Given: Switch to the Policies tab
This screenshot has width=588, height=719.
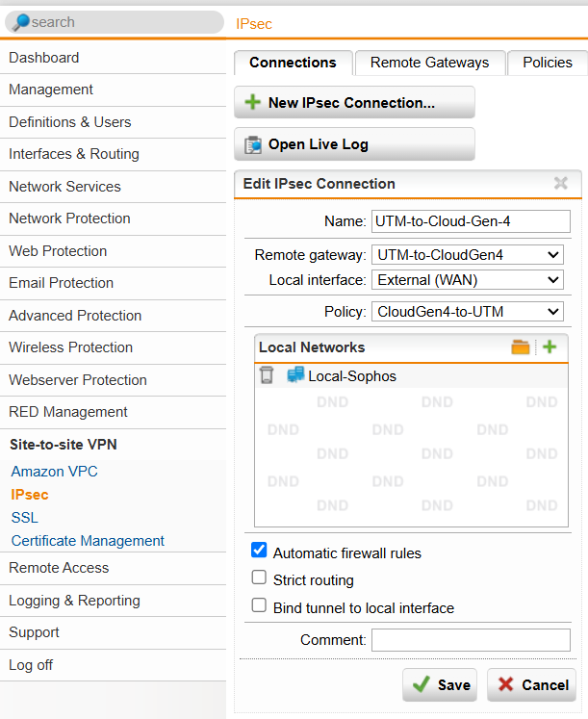Looking at the screenshot, I should click(547, 63).
